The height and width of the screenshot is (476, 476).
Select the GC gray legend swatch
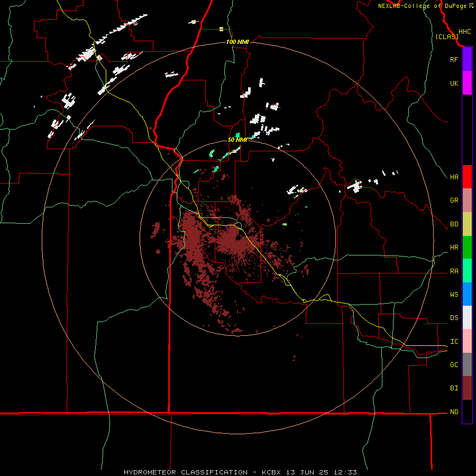[x=467, y=364]
